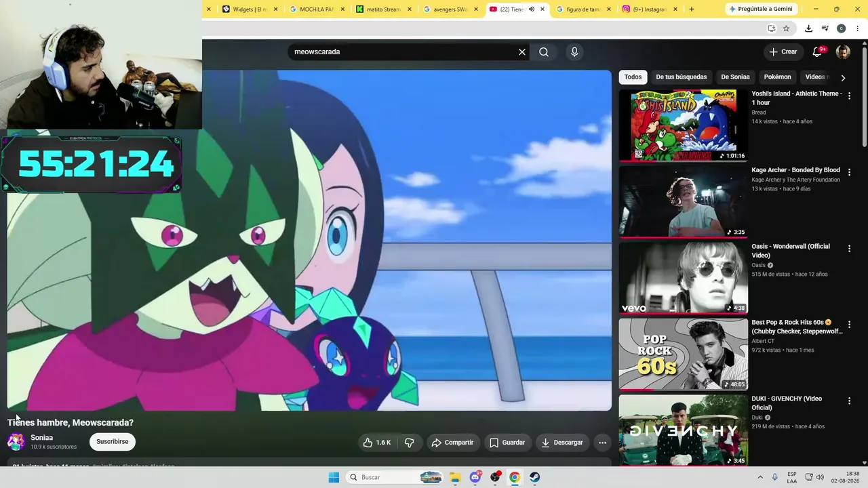Open the Discord taskbar icon
Screen dimensions: 868x488
[x=475, y=477]
